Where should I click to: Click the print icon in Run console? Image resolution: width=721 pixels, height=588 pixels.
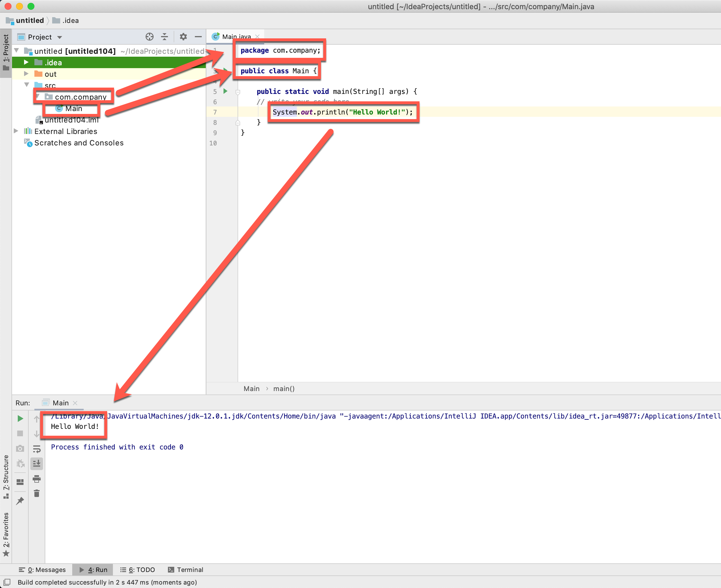pos(37,479)
